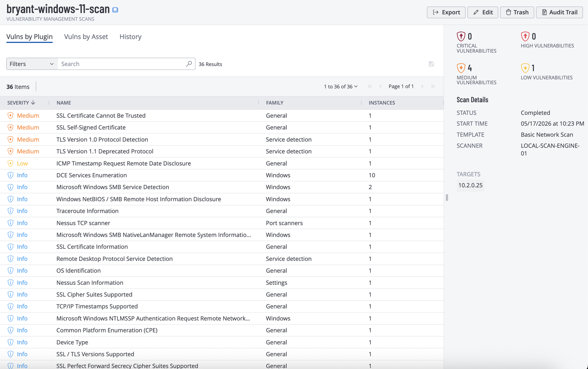Click info icon for Device Type row
The width and height of the screenshot is (588, 369).
click(x=10, y=342)
